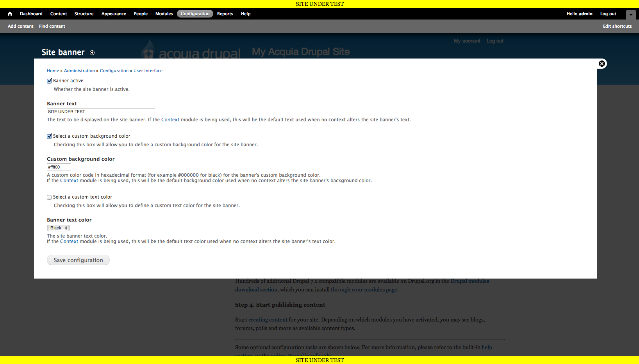Open Context link in Banner text description

point(170,120)
